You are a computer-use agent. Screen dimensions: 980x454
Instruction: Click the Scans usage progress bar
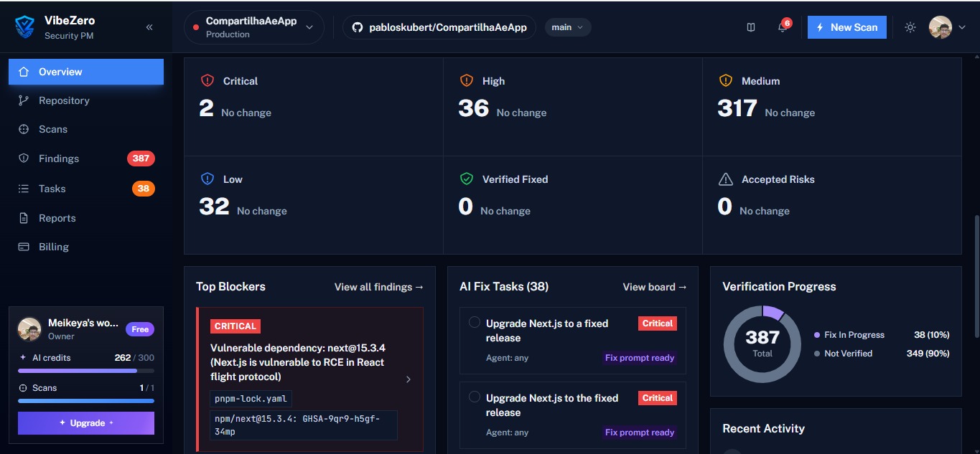coord(86,401)
